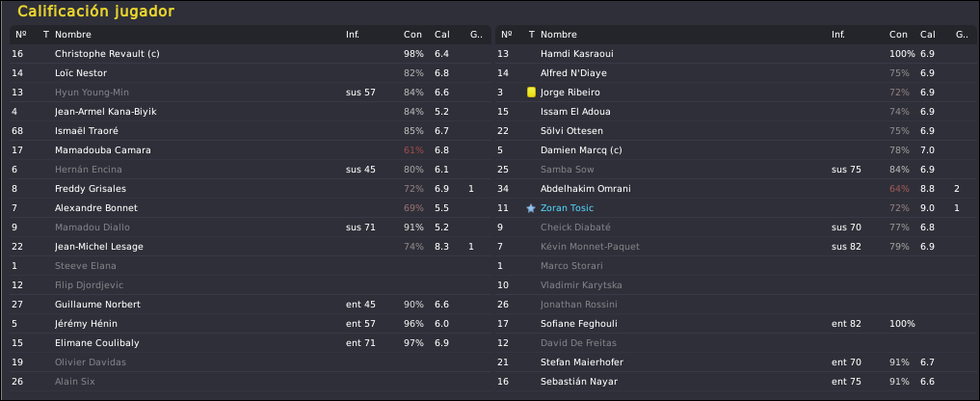Sort left table by Con column header
The image size is (980, 401).
click(x=412, y=35)
